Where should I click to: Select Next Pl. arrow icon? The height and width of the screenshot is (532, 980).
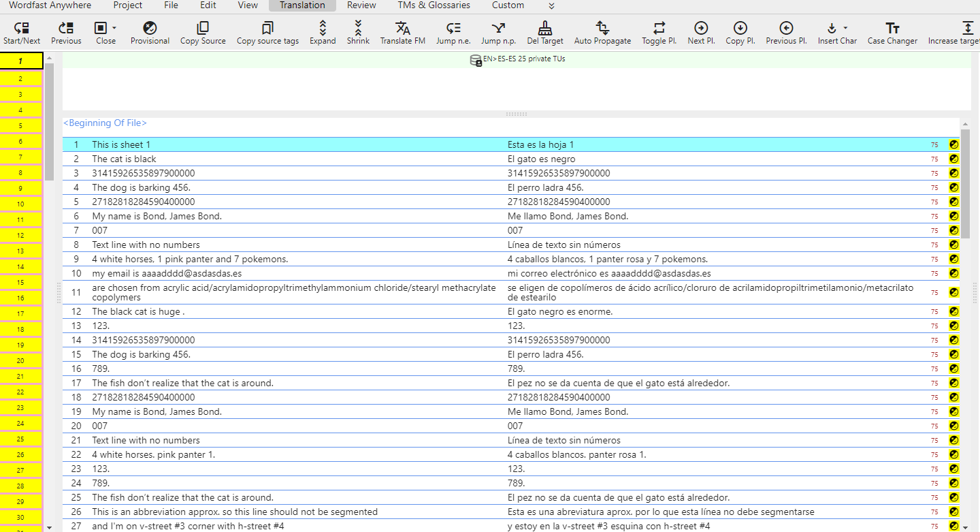701,28
